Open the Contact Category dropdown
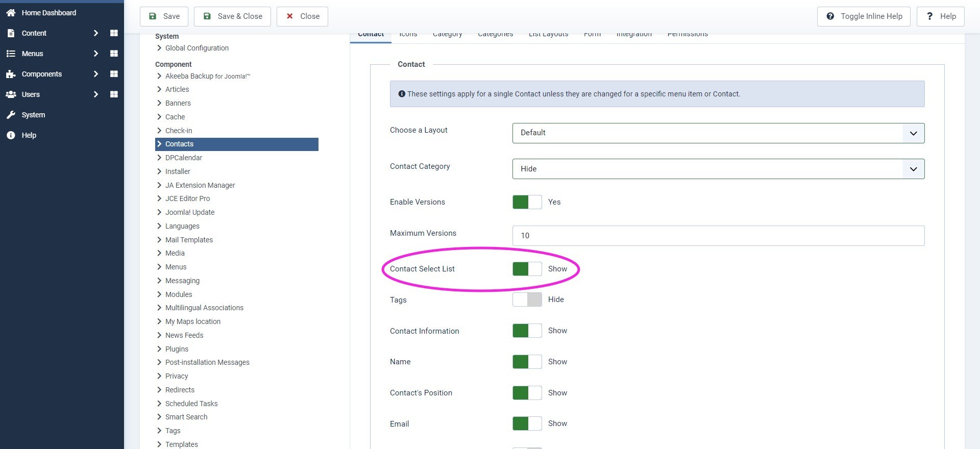Viewport: 980px width, 449px height. pos(718,169)
